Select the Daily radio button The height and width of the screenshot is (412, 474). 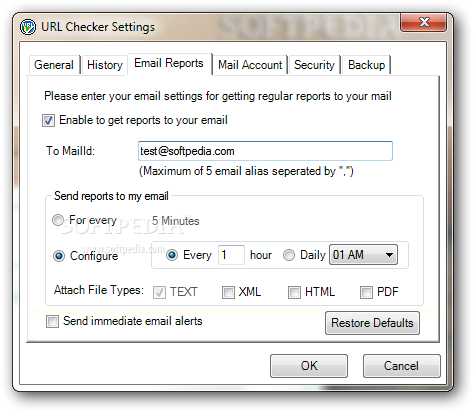[289, 255]
